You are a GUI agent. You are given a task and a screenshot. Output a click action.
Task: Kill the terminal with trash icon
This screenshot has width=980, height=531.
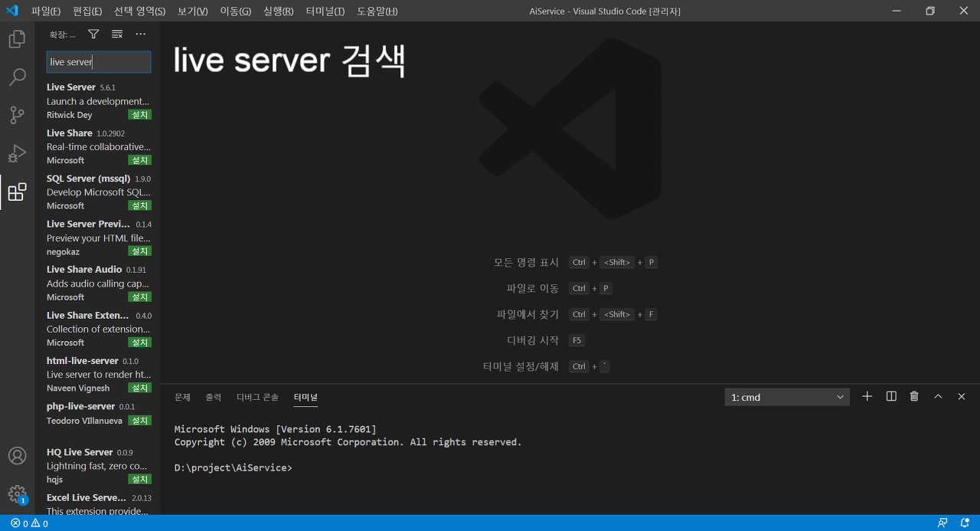[914, 396]
